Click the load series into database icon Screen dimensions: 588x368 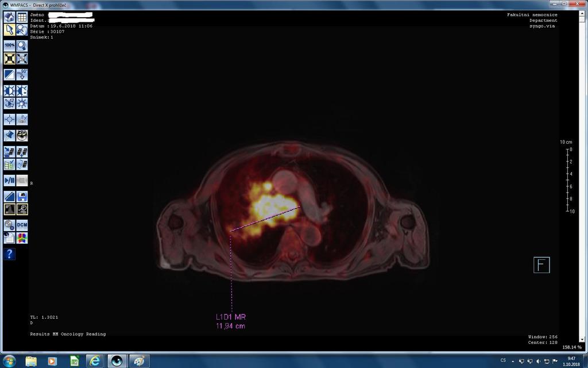(9, 152)
